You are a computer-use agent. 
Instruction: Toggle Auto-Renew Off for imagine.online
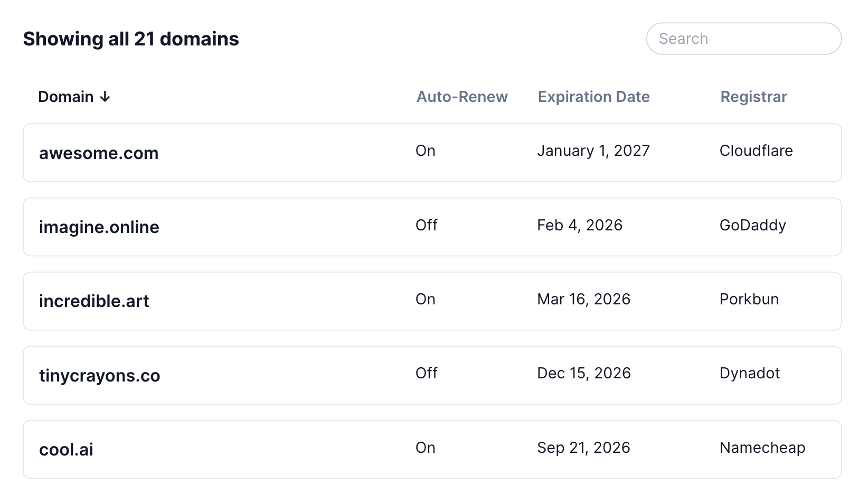coord(426,225)
